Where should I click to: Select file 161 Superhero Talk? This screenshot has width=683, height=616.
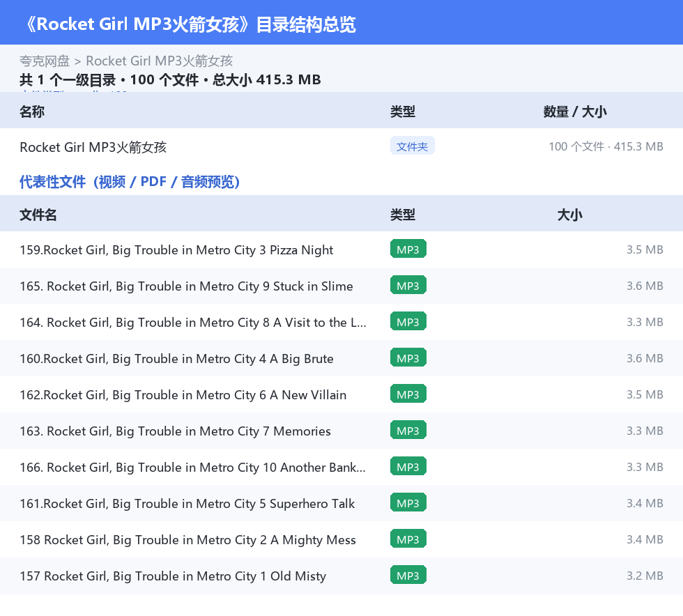pos(187,503)
